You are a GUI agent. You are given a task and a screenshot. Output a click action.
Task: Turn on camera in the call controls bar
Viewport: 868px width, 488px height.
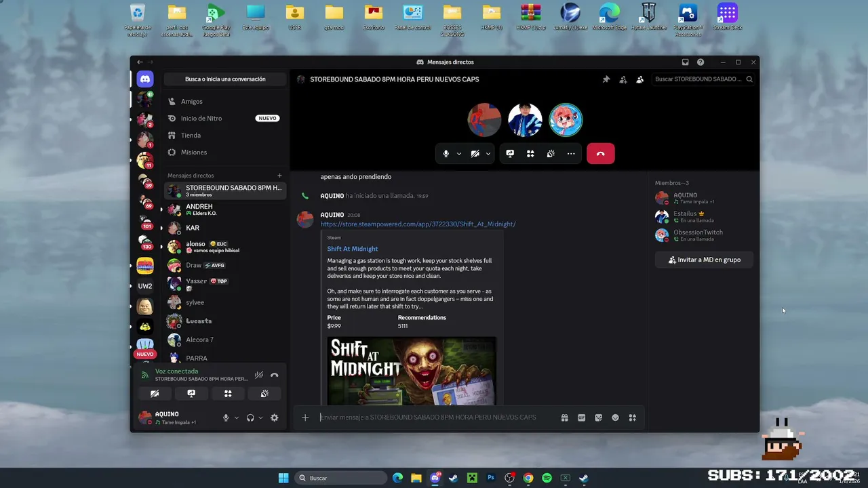point(475,154)
